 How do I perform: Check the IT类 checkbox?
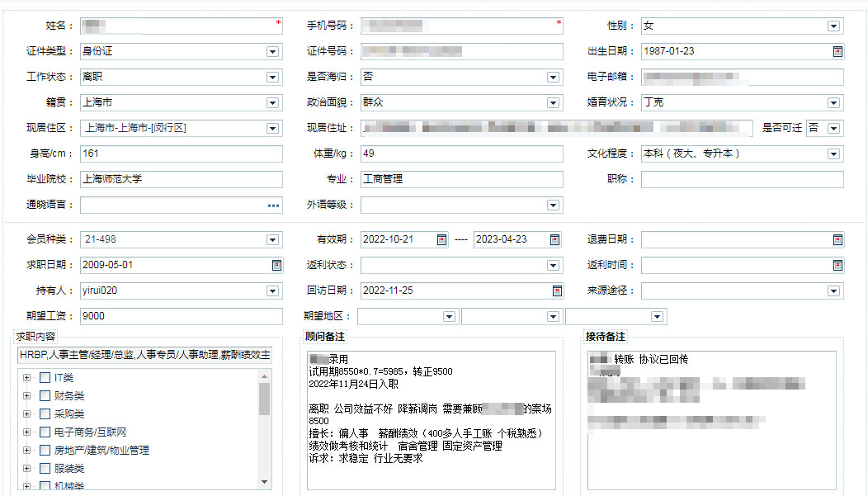coord(45,377)
